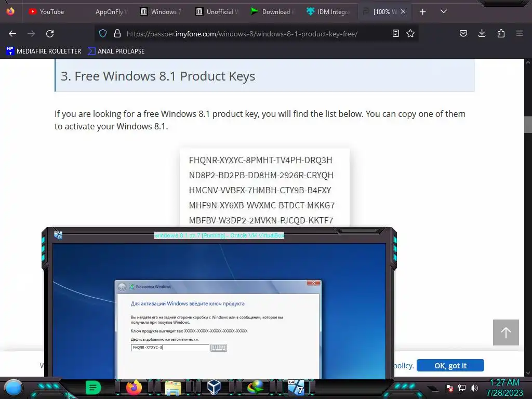Click key FHQNR-XYXYC-8PMHT-TV4PH-DRQ3H
The width and height of the screenshot is (532, 399).
(x=261, y=160)
